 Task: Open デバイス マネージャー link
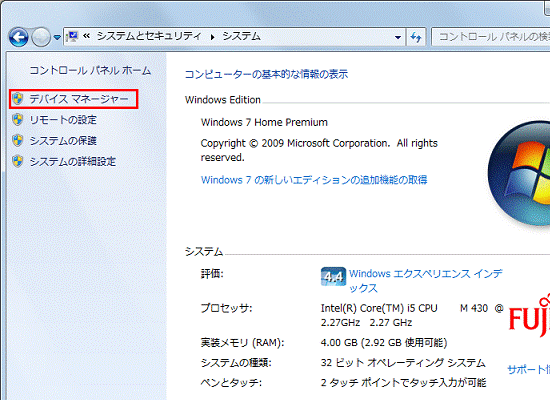tap(79, 99)
